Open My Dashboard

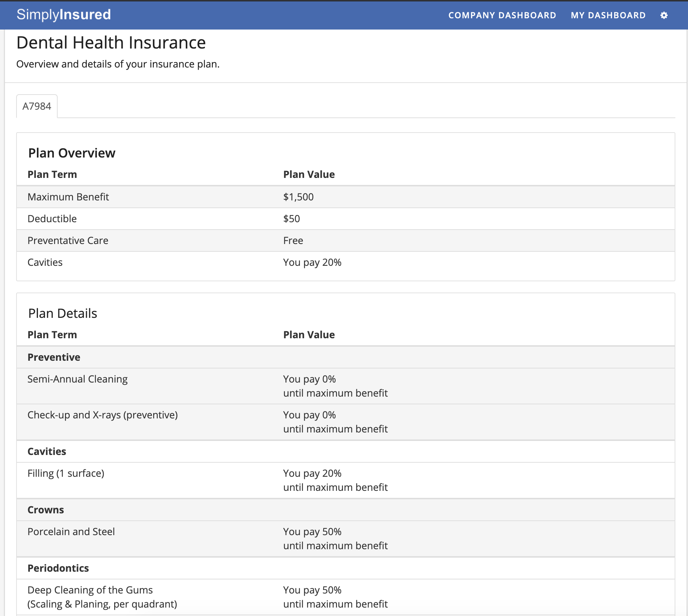coord(609,15)
